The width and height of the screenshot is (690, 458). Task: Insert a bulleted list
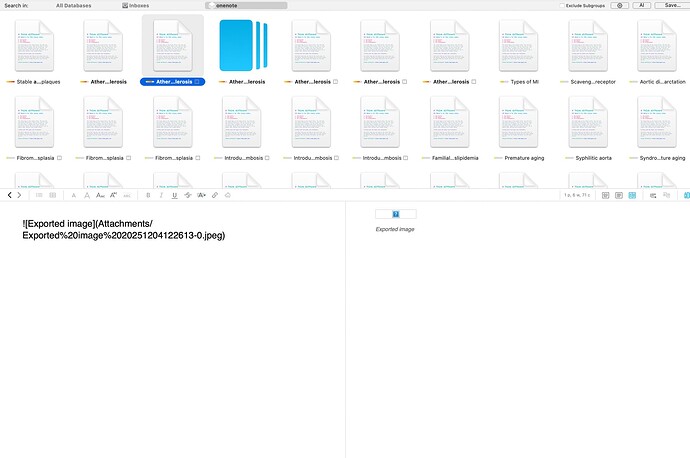click(39, 195)
